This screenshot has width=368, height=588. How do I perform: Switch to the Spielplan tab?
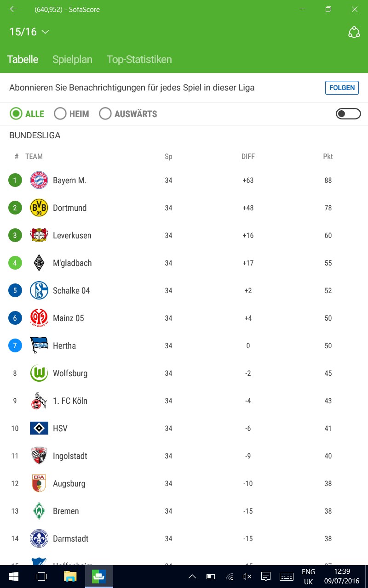pyautogui.click(x=72, y=60)
